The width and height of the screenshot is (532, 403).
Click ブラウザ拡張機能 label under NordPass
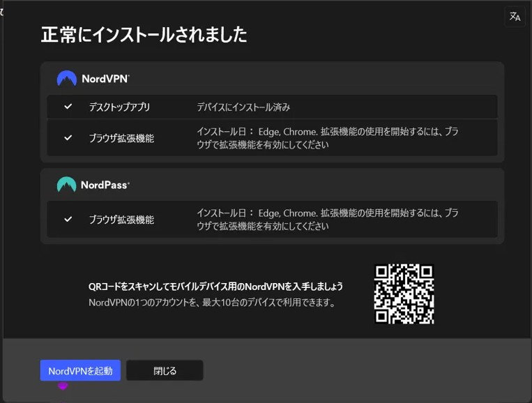pos(121,220)
